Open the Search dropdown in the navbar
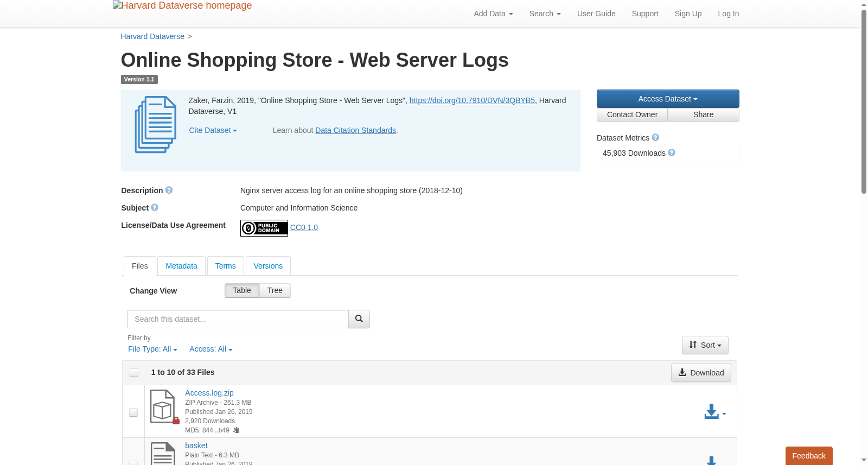The width and height of the screenshot is (868, 465). click(545, 14)
